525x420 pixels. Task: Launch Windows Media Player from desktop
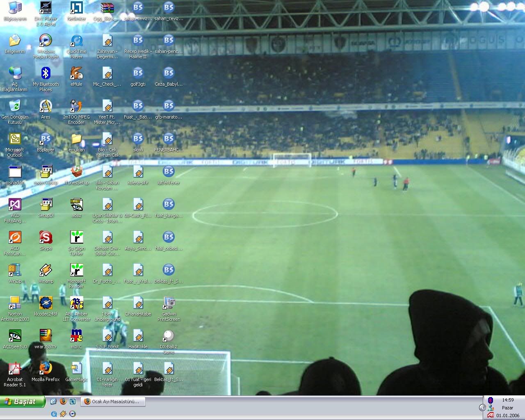[x=46, y=41]
